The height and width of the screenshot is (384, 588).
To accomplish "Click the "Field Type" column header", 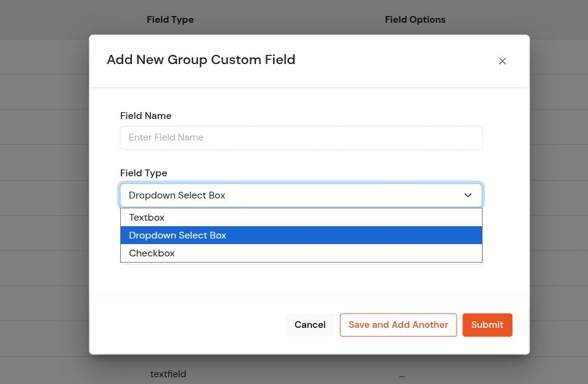I will coord(170,19).
